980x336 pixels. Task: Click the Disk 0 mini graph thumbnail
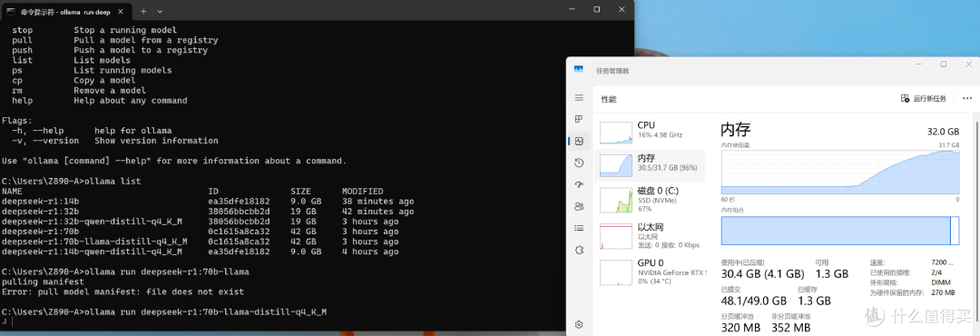[615, 200]
